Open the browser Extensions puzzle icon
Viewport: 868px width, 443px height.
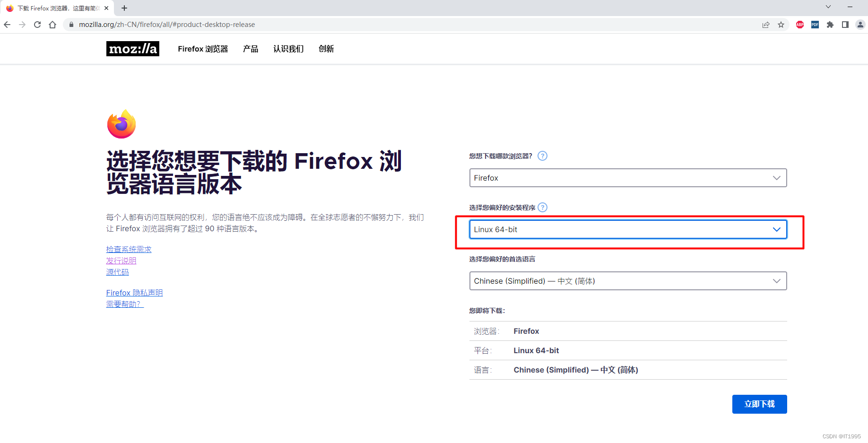click(830, 25)
